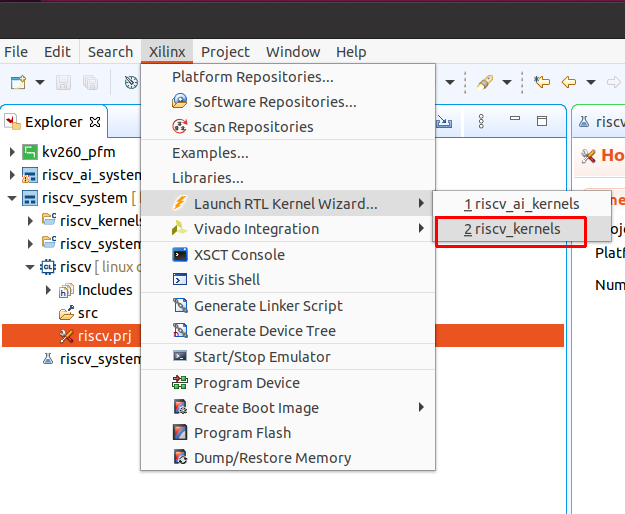Open the Window menu
The height and width of the screenshot is (514, 625).
click(x=293, y=52)
